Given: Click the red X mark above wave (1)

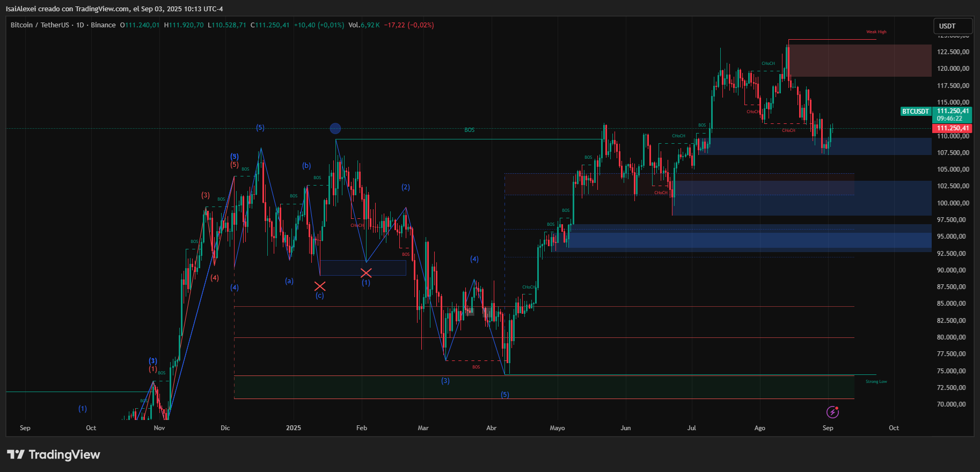Looking at the screenshot, I should click(366, 273).
